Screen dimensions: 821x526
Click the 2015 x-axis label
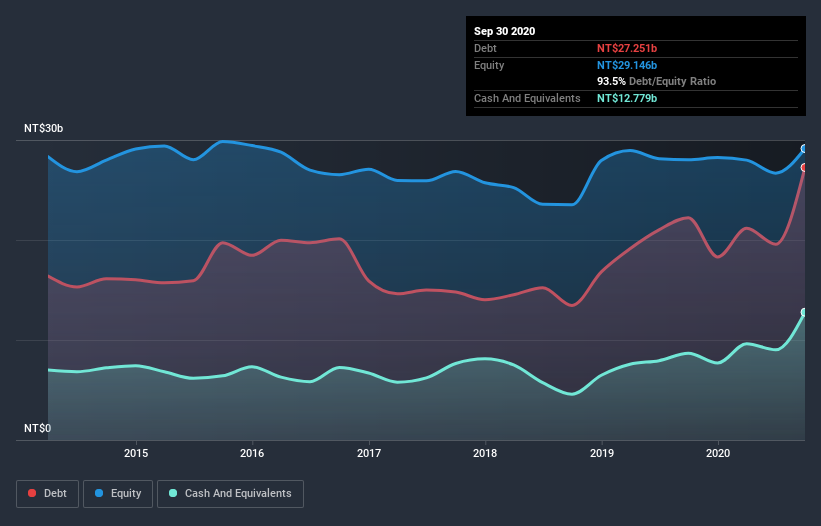136,453
